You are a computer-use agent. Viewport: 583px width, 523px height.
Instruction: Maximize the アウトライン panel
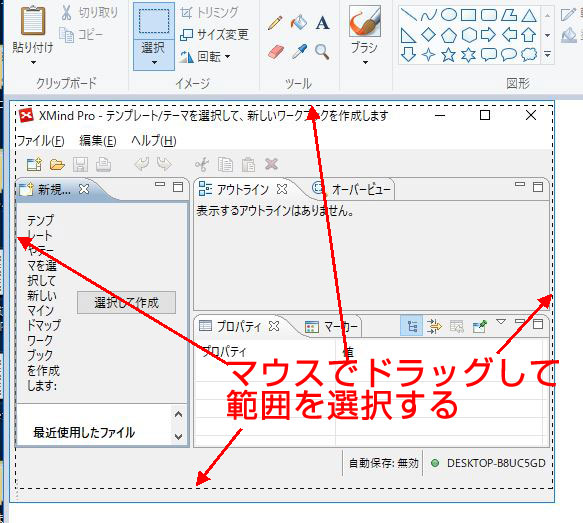(x=538, y=187)
